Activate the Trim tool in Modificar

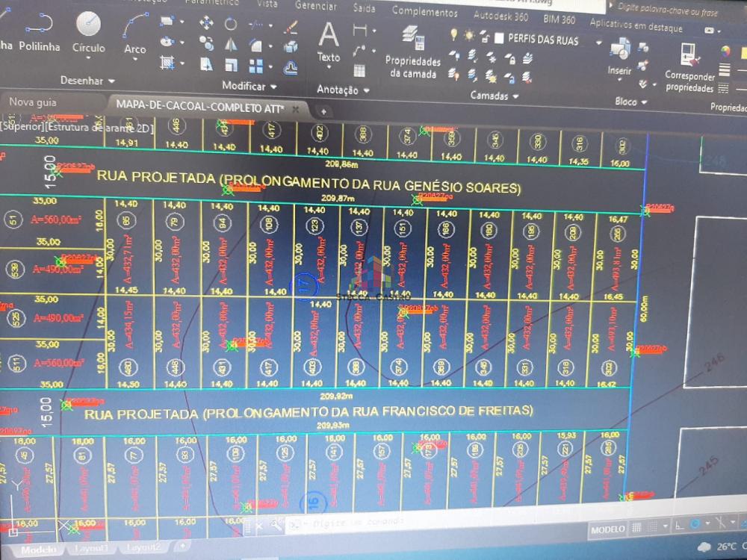click(x=256, y=25)
